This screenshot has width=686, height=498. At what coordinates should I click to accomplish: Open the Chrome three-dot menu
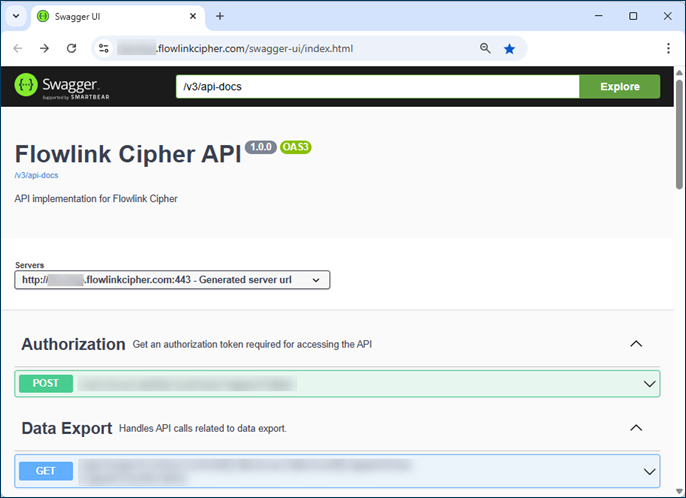pyautogui.click(x=668, y=48)
